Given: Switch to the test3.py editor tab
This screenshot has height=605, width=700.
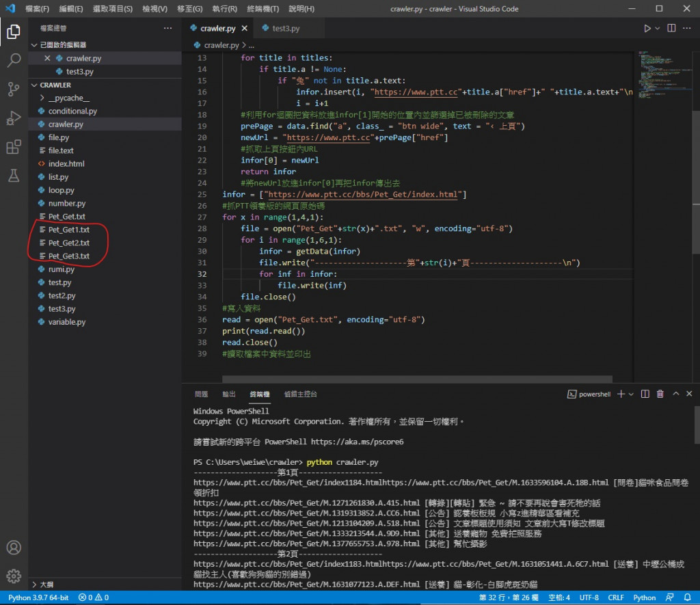Looking at the screenshot, I should click(285, 29).
